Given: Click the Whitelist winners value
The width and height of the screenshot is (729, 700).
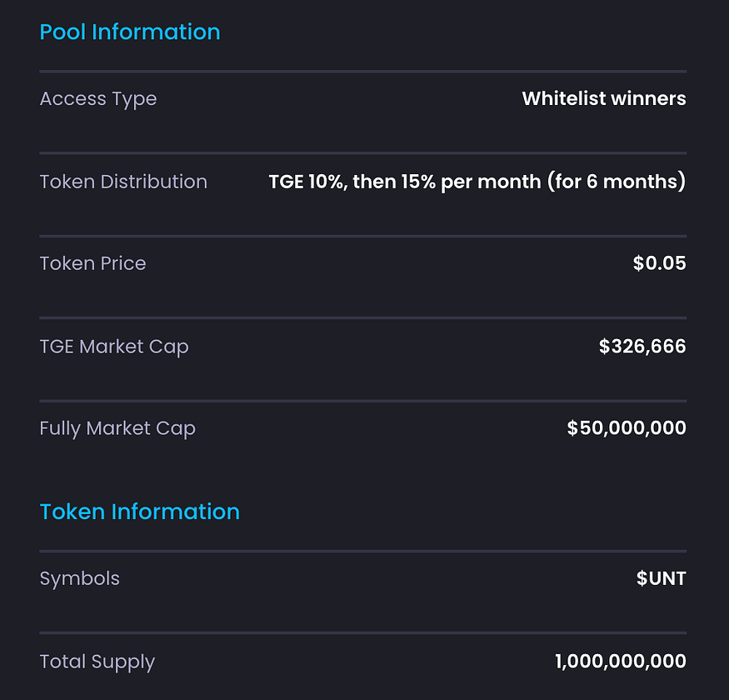Looking at the screenshot, I should pyautogui.click(x=604, y=98).
